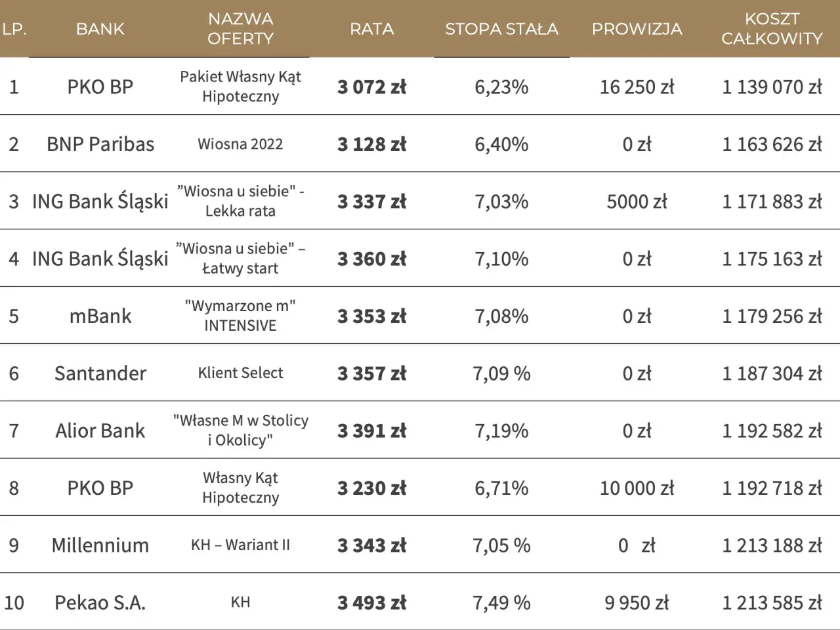Screen dimensions: 840x630
Task: Click the Klient Select offer name
Action: click(240, 373)
